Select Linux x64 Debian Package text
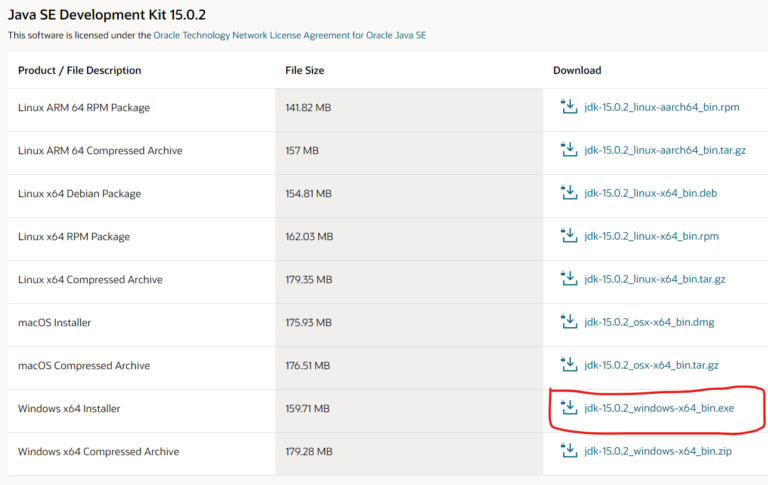This screenshot has width=768, height=485. coord(79,194)
